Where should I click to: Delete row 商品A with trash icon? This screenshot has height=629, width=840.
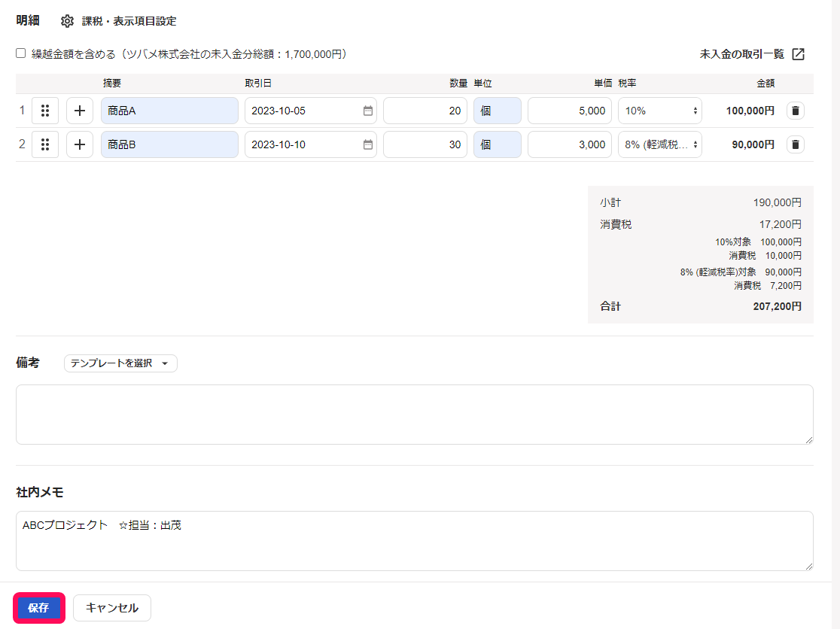(x=796, y=111)
